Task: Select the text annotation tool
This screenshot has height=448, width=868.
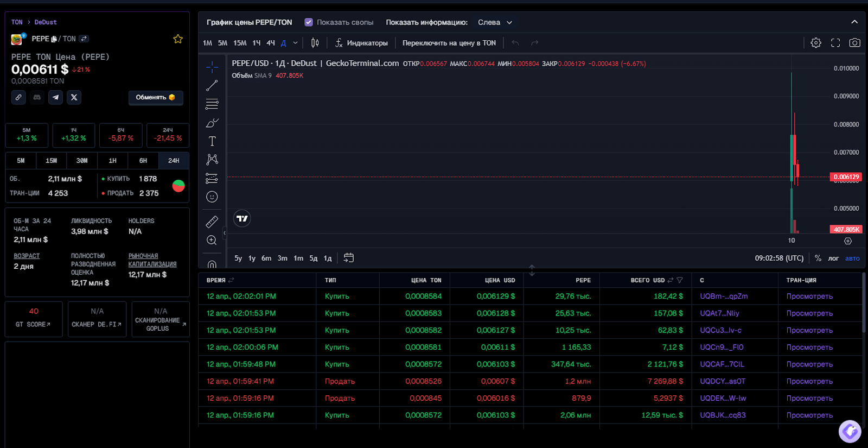Action: (x=212, y=141)
